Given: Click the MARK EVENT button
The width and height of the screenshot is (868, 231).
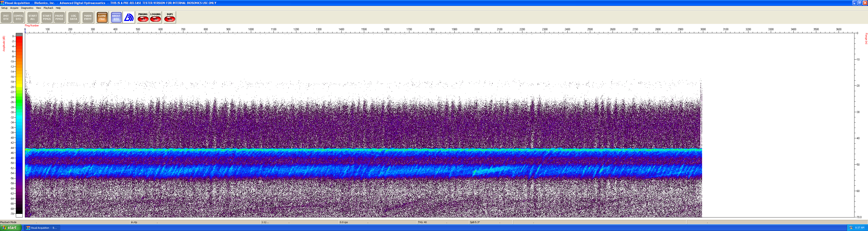Looking at the screenshot, I should coord(88,18).
